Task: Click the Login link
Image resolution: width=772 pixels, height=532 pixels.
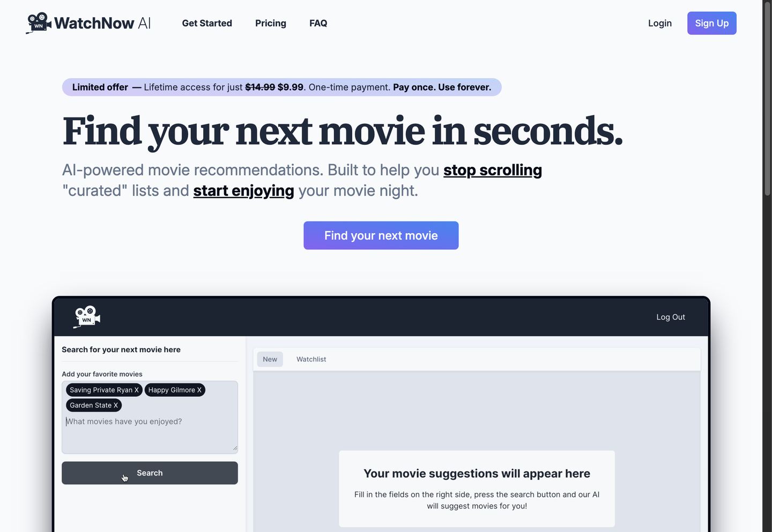Action: [x=660, y=23]
